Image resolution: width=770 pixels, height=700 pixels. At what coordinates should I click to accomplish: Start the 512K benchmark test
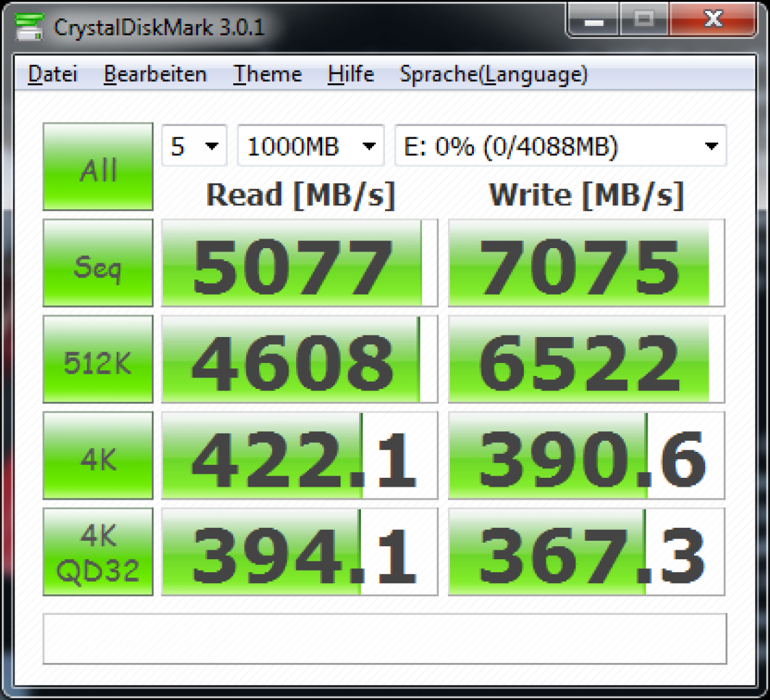tap(98, 359)
